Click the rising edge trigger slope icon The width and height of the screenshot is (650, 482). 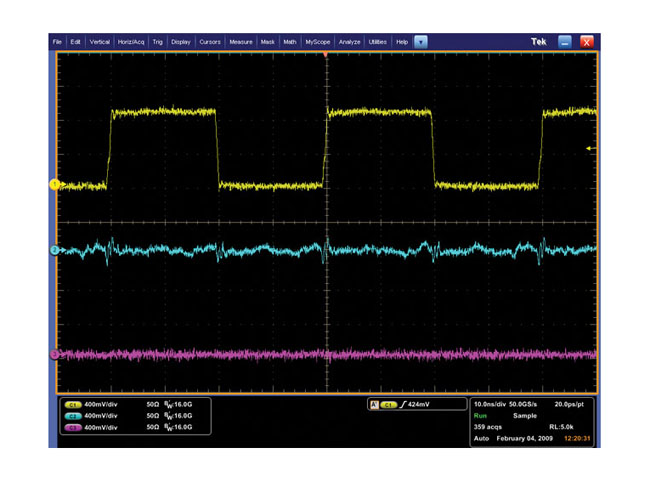click(x=403, y=404)
